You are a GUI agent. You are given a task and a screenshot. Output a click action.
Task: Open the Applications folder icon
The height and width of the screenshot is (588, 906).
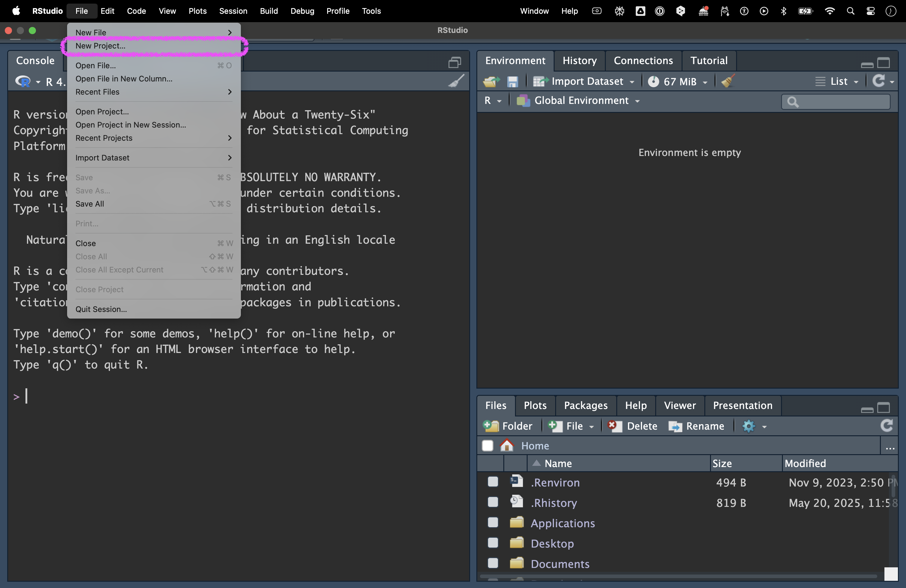(517, 522)
